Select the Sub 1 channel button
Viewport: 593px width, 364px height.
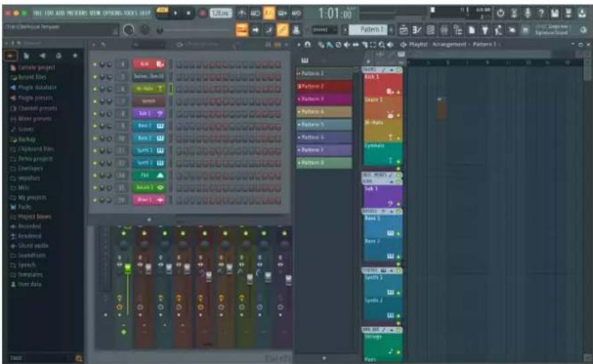(149, 113)
